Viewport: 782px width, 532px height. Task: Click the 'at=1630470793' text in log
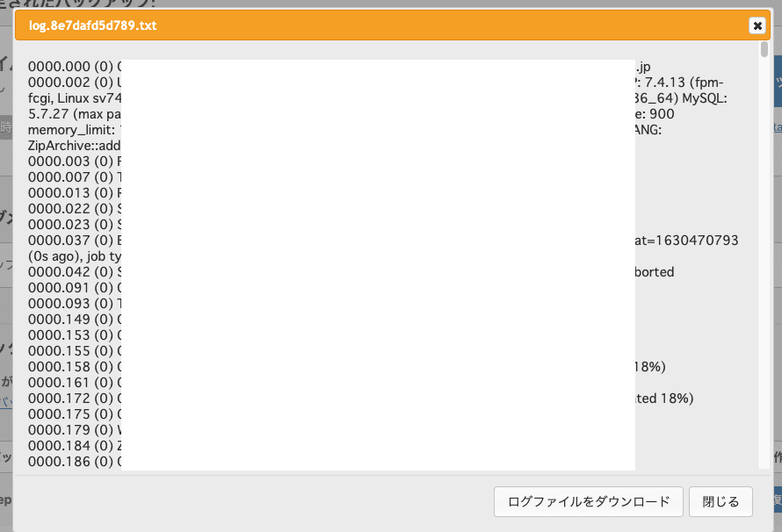pos(687,241)
